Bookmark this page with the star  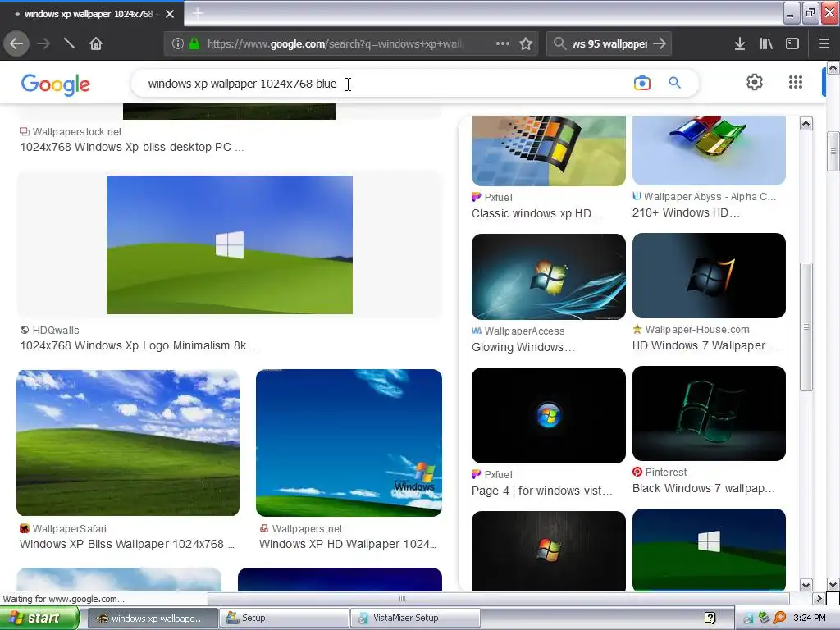[x=526, y=44]
